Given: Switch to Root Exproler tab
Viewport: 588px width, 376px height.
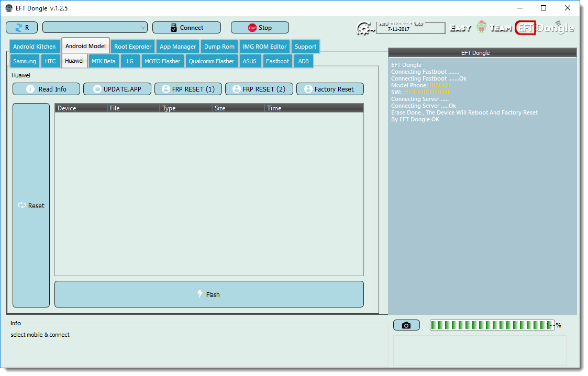Looking at the screenshot, I should [x=133, y=47].
